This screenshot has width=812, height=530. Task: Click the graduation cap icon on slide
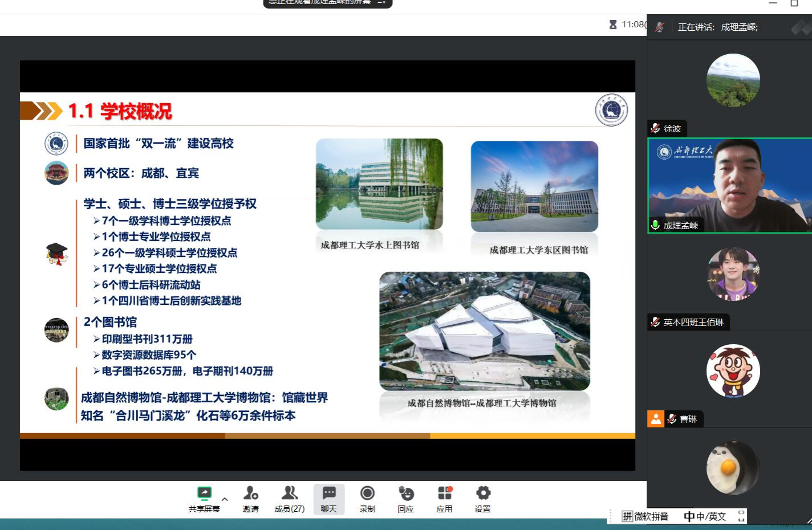point(56,254)
